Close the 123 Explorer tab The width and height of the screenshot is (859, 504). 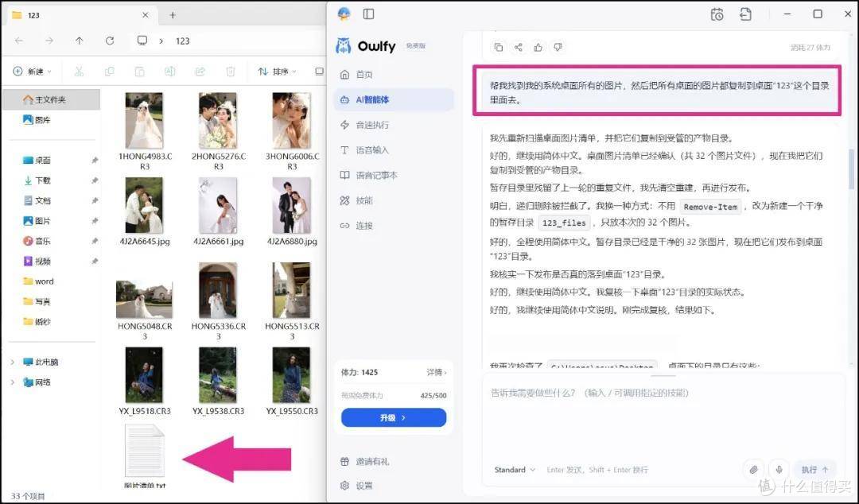pyautogui.click(x=146, y=15)
